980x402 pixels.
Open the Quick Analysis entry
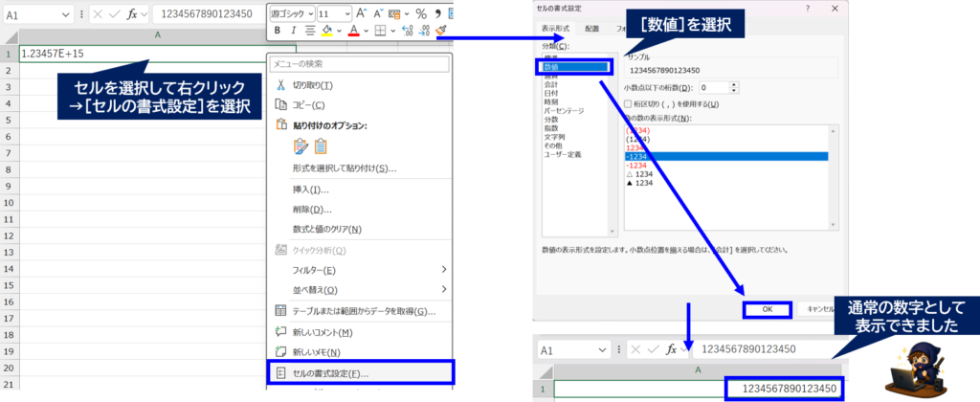[x=361, y=250]
